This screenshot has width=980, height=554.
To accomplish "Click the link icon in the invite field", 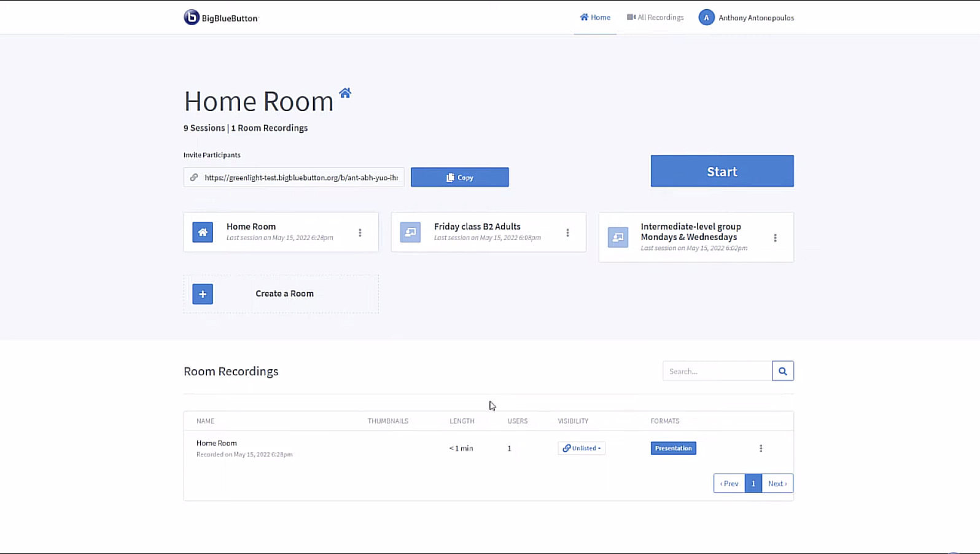I will 194,178.
